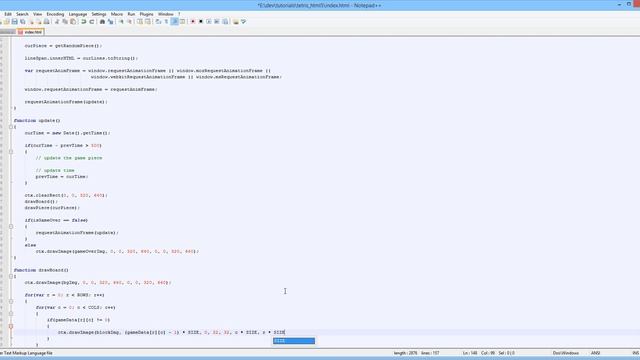Viewport: 640px width, 360px height.
Task: Zoom in using the toolbar icon
Action: [x=121, y=22]
